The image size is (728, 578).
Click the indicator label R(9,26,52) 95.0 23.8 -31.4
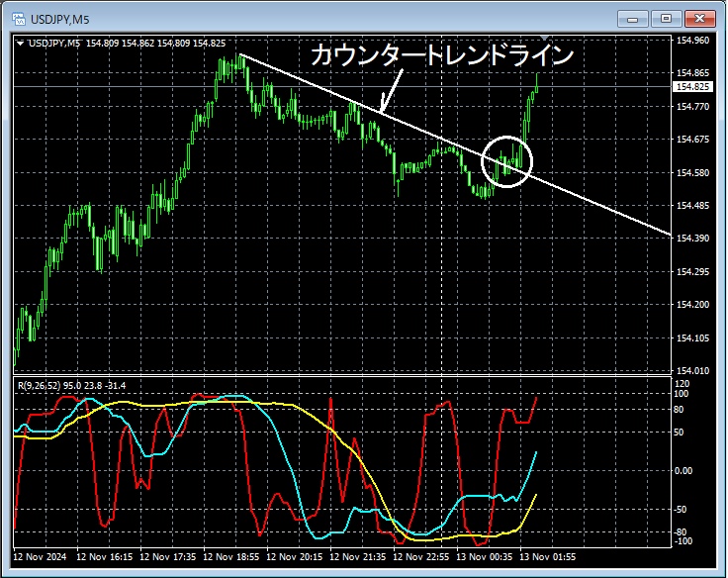coord(71,386)
